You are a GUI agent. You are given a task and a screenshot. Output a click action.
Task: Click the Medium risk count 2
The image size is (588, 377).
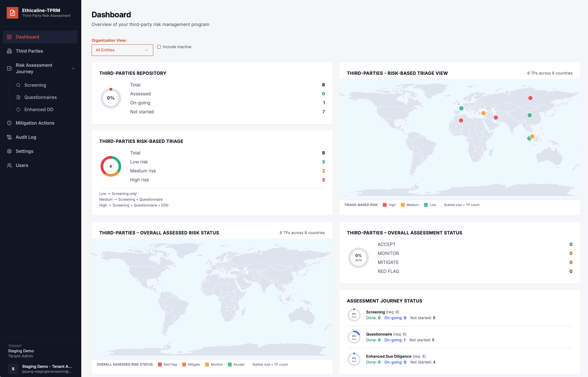pyautogui.click(x=323, y=171)
